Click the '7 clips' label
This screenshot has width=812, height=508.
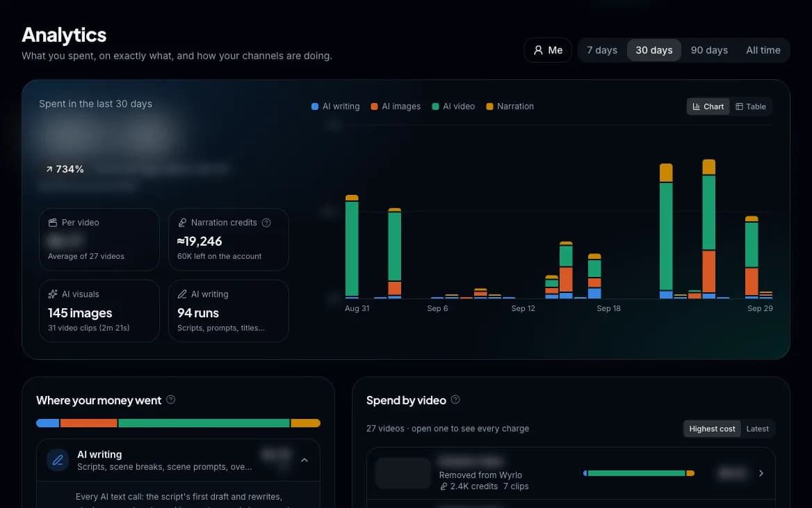click(x=516, y=486)
